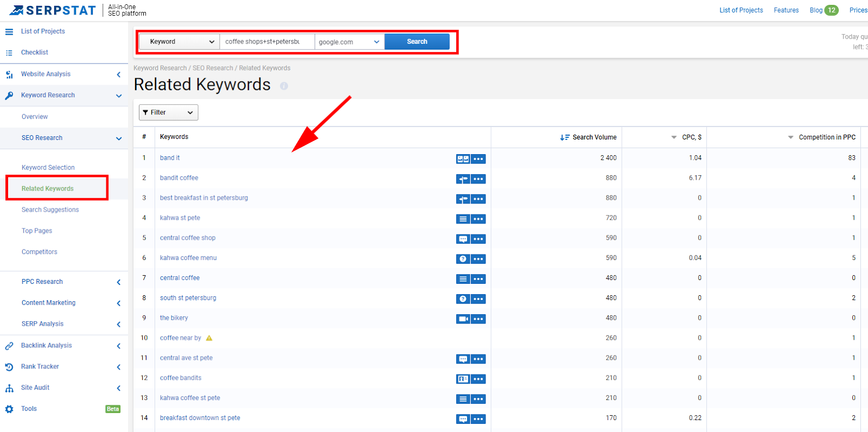Click the question mark icon for 'kahwa coffee menu'
Viewport: 868px width, 432px height.
coord(463,259)
